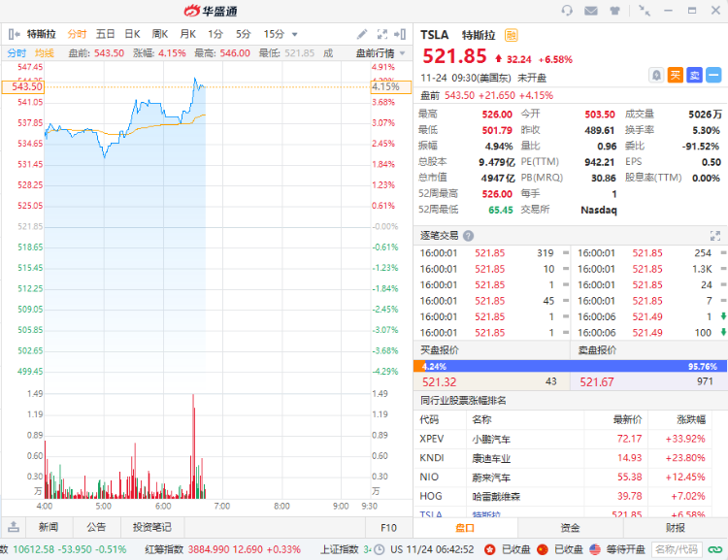This screenshot has width=728, height=560.
Task: Select 1分 one-minute chart
Action: [x=215, y=34]
